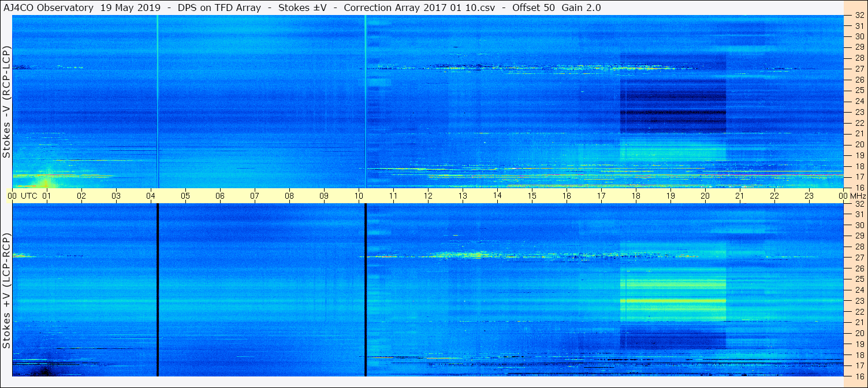This screenshot has height=388, width=868.
Task: Click the 11 hour tick label
Action: 393,196
